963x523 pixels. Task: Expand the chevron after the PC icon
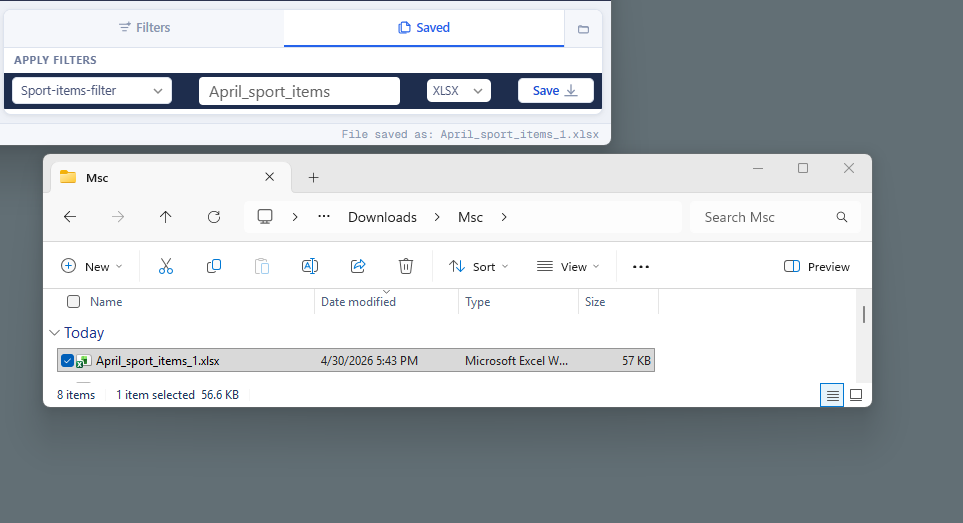pyautogui.click(x=295, y=217)
